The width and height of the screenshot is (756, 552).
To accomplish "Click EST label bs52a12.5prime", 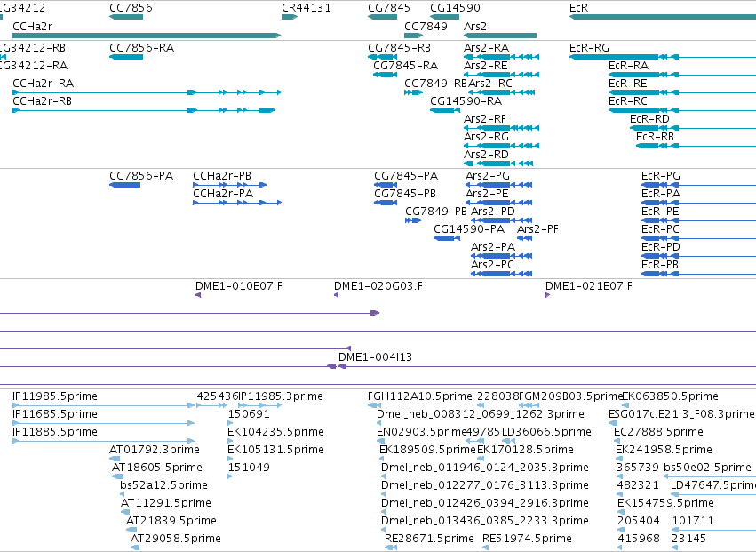I will 164,485.
